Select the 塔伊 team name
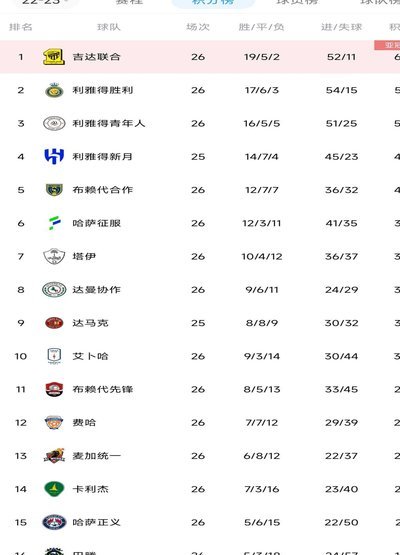This screenshot has height=555, width=400. pyautogui.click(x=84, y=256)
